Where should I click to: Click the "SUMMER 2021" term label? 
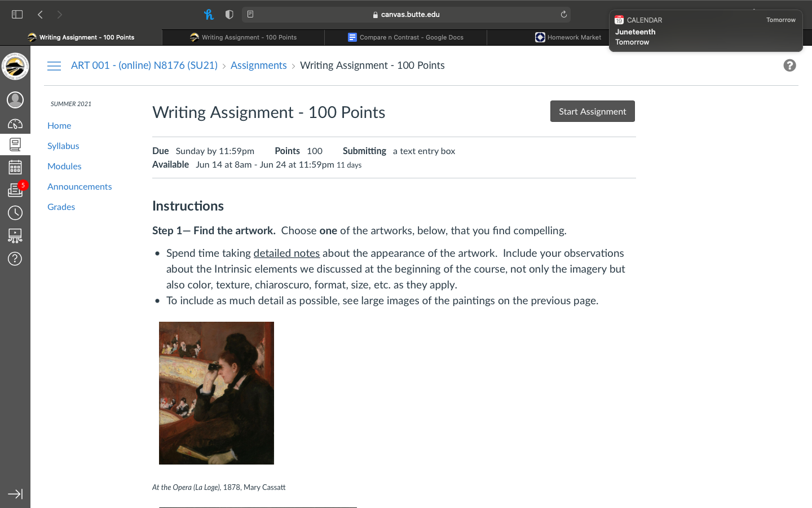(x=71, y=104)
